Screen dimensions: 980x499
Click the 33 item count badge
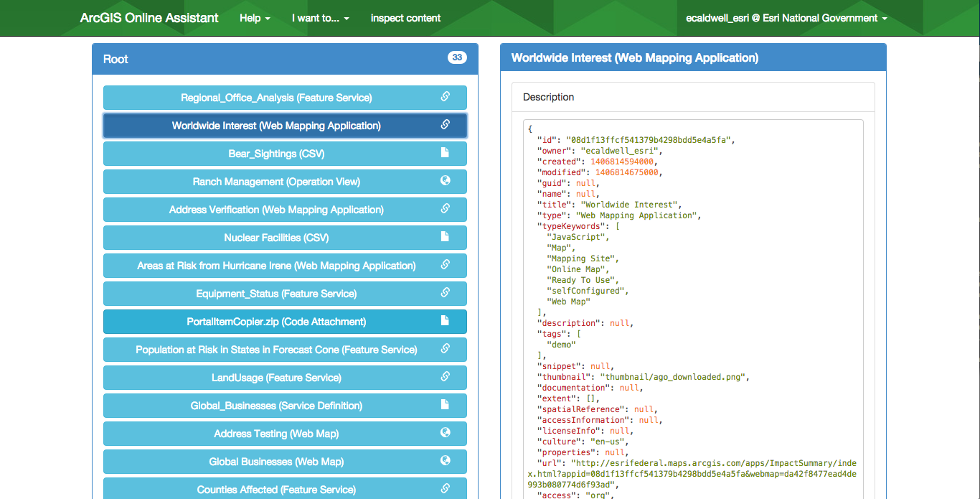coord(457,57)
